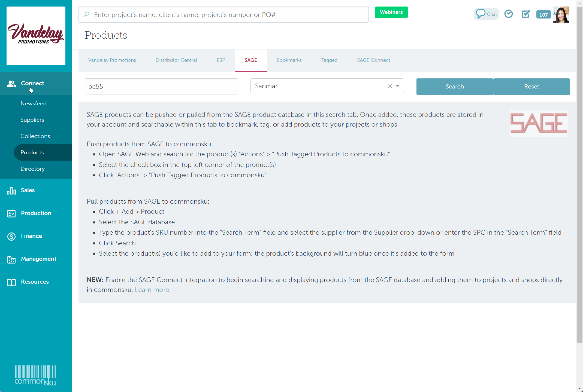Clear the Sanmar supplier selection
Viewport: 583px width, 392px height.
390,86
